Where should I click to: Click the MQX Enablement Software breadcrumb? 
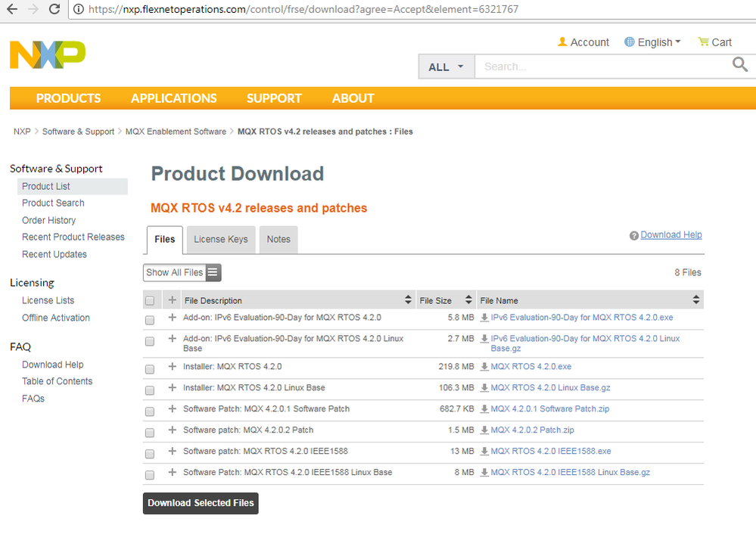[x=176, y=132]
